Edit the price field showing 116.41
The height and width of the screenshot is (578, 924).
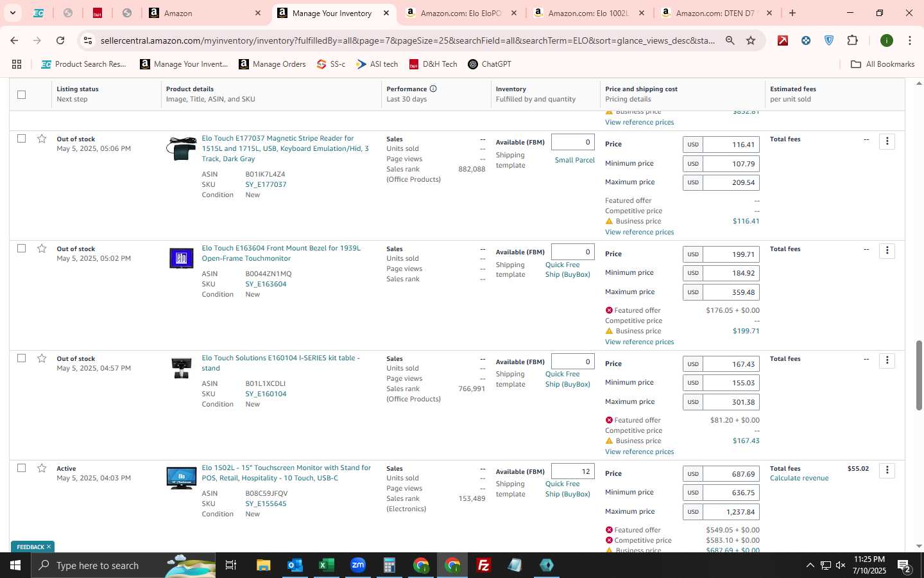coord(731,144)
